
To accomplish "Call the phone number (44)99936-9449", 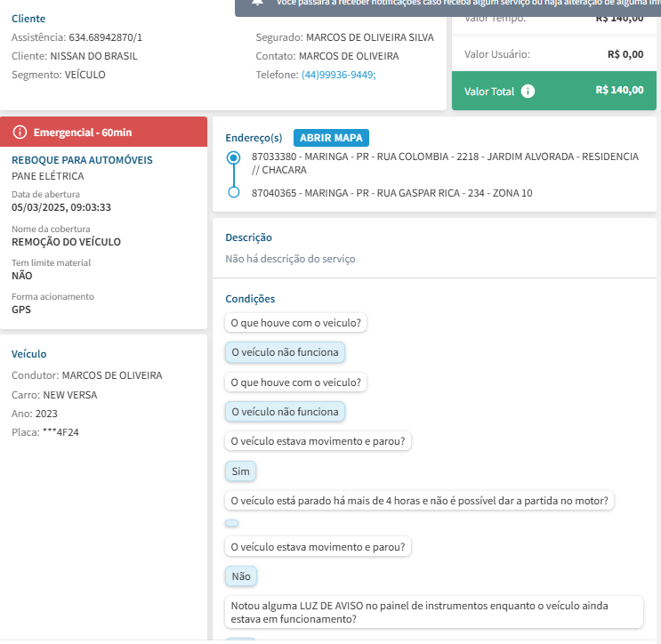I will (339, 75).
